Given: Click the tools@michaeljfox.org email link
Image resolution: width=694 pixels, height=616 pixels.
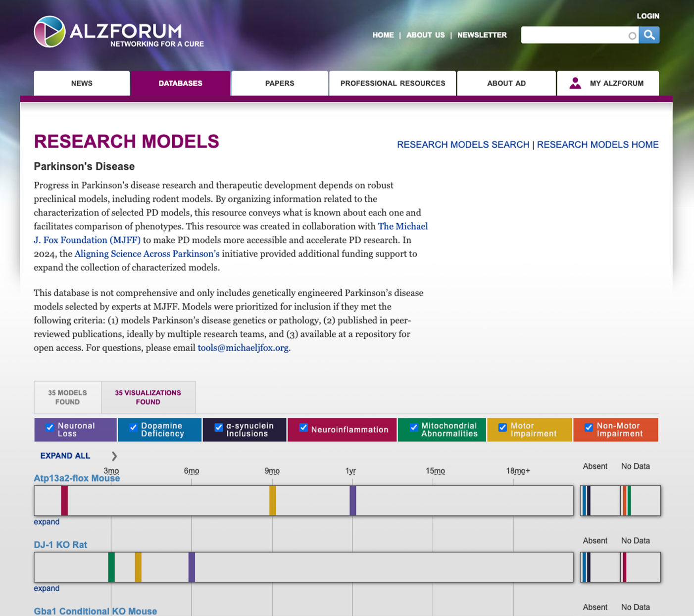Looking at the screenshot, I should pyautogui.click(x=243, y=348).
